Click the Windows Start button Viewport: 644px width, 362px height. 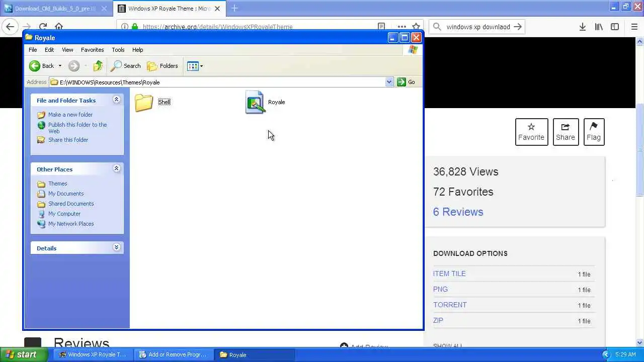[x=25, y=354]
